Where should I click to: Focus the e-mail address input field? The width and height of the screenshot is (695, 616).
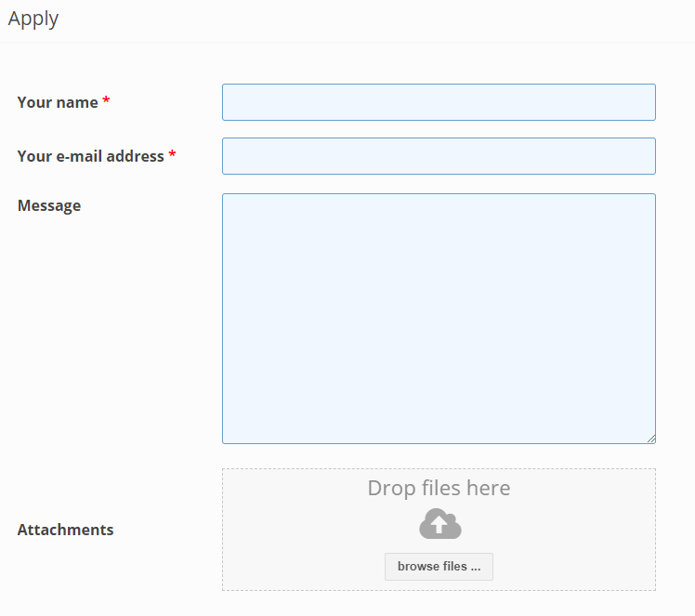(x=439, y=156)
